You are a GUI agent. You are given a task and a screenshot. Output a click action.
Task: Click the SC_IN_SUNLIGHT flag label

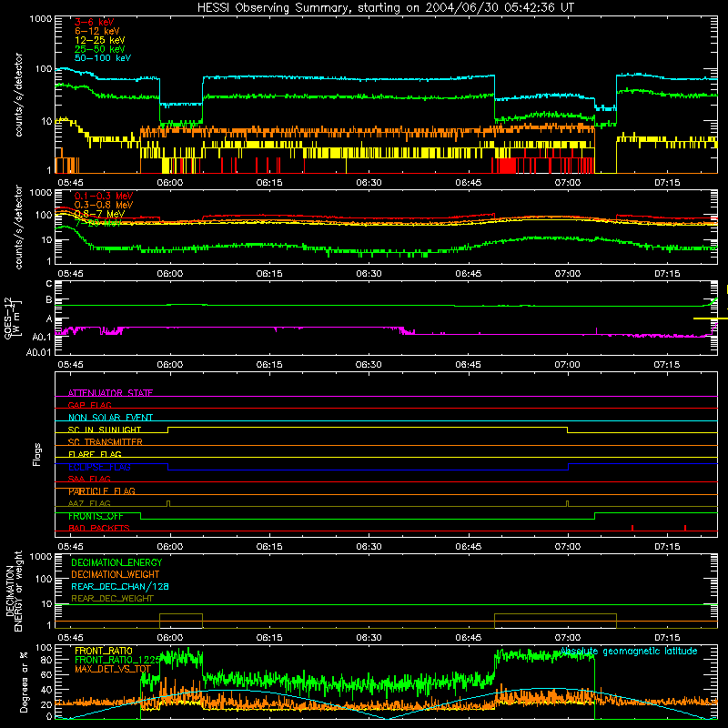(105, 430)
